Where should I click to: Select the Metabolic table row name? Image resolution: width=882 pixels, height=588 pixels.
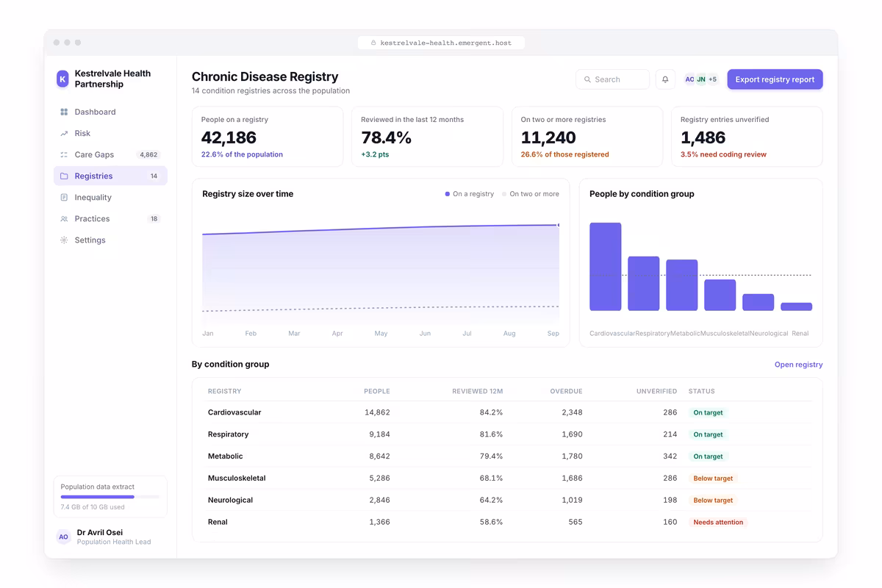(x=226, y=456)
